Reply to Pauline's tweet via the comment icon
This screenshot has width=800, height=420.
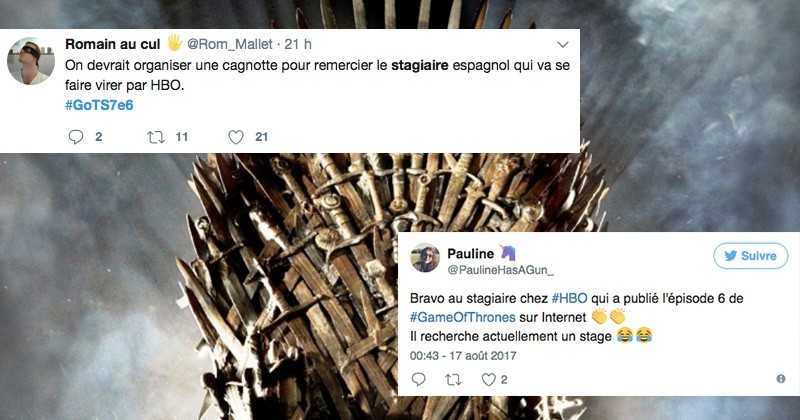[418, 379]
